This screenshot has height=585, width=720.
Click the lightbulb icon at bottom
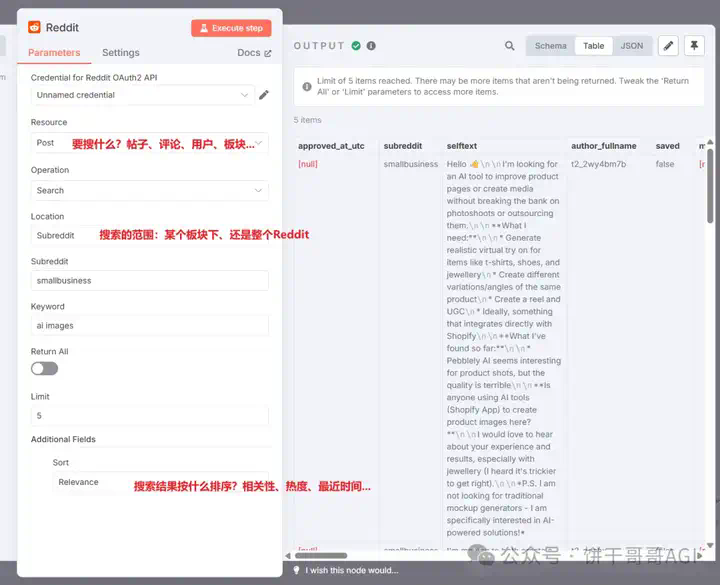coord(297,570)
